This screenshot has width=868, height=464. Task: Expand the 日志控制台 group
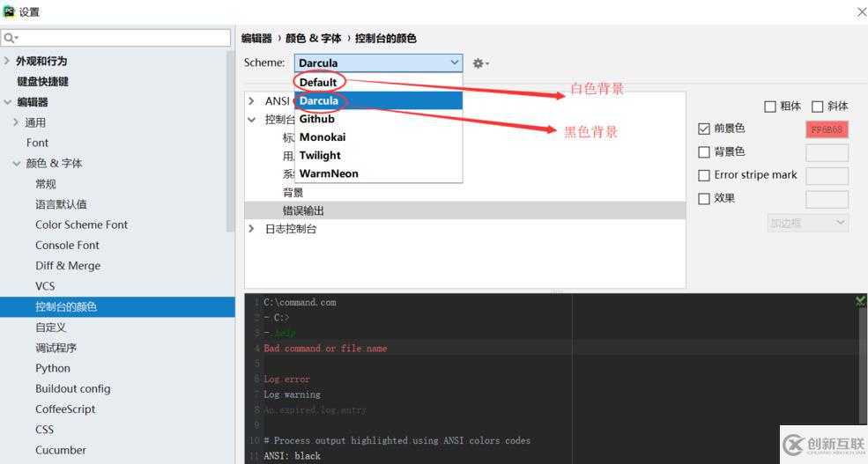tap(252, 228)
